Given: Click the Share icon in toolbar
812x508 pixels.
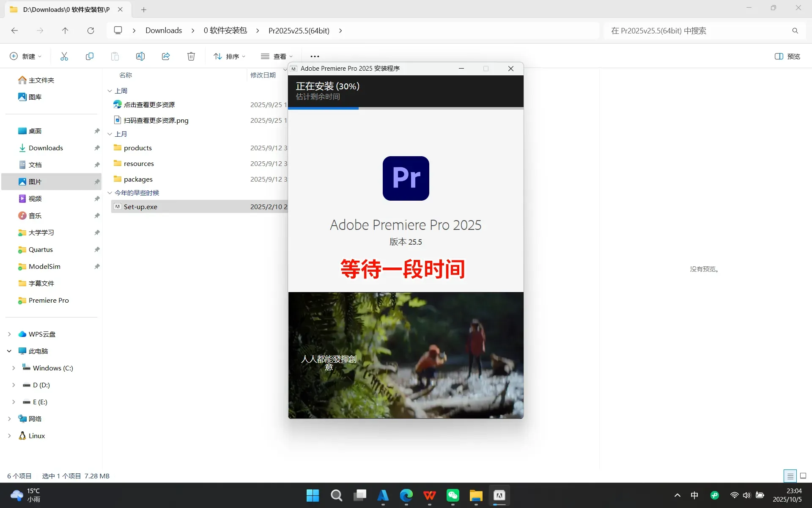Looking at the screenshot, I should click(x=166, y=56).
